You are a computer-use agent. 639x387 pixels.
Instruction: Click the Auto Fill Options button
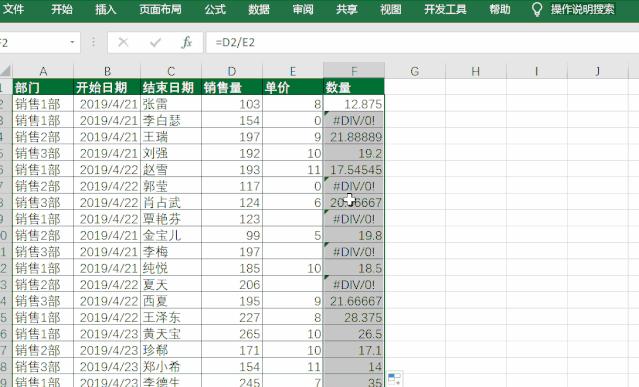394,378
